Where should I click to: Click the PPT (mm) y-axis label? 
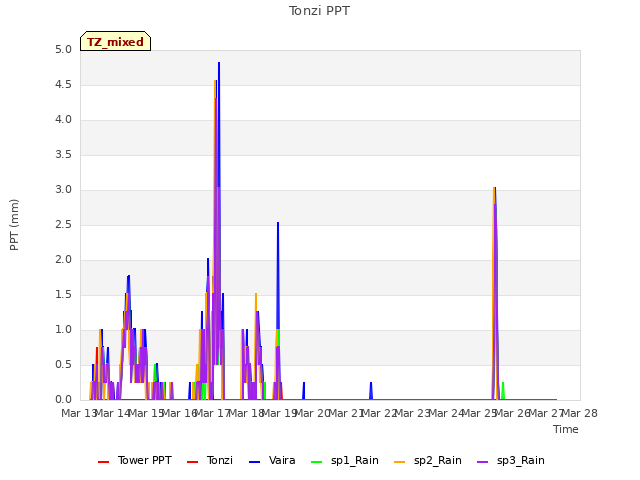(14, 225)
